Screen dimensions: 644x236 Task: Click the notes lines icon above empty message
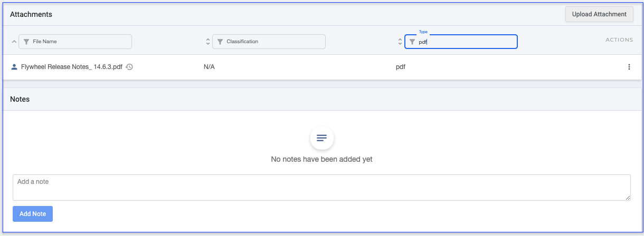pyautogui.click(x=321, y=138)
